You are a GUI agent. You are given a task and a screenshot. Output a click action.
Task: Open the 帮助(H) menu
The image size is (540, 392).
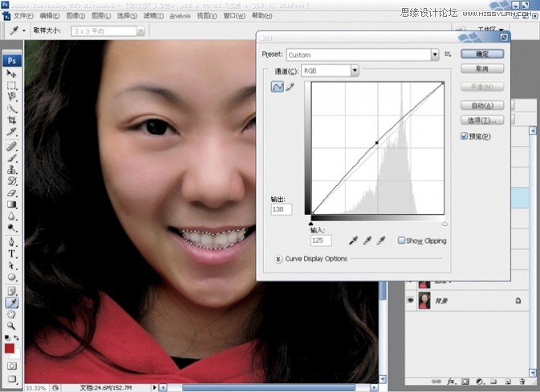coord(262,16)
